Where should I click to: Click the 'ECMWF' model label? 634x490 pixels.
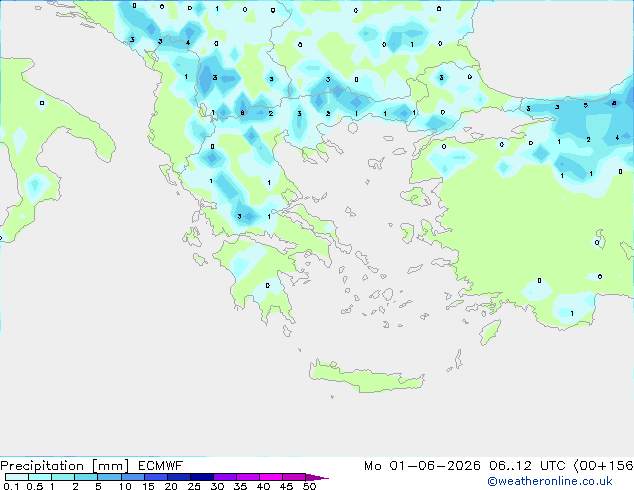[161, 466]
